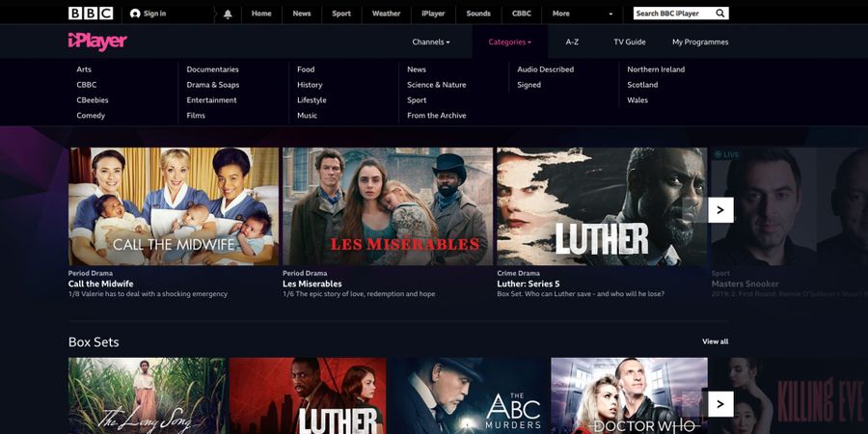868x434 pixels.
Task: Collapse the Categories dropdown
Action: coord(509,42)
